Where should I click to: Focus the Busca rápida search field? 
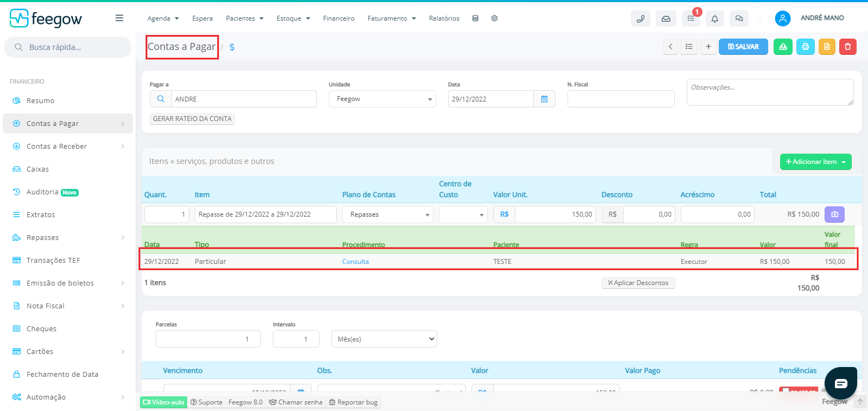(68, 47)
